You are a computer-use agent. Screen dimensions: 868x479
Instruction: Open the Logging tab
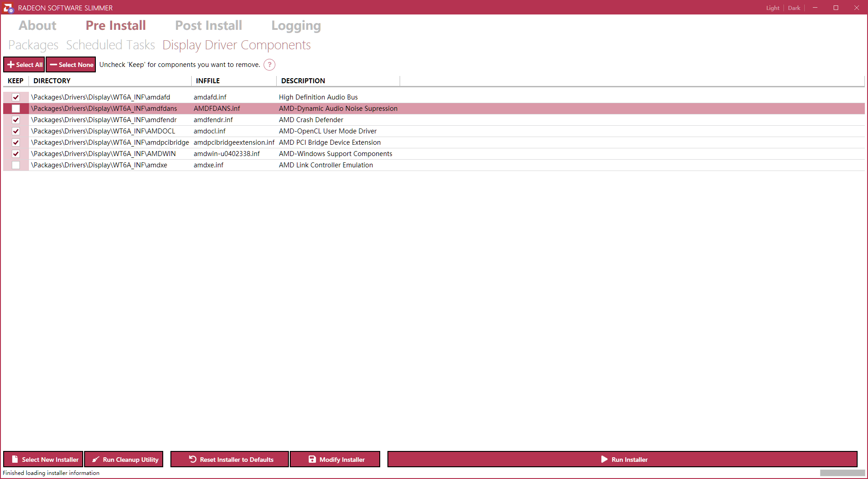pyautogui.click(x=296, y=26)
